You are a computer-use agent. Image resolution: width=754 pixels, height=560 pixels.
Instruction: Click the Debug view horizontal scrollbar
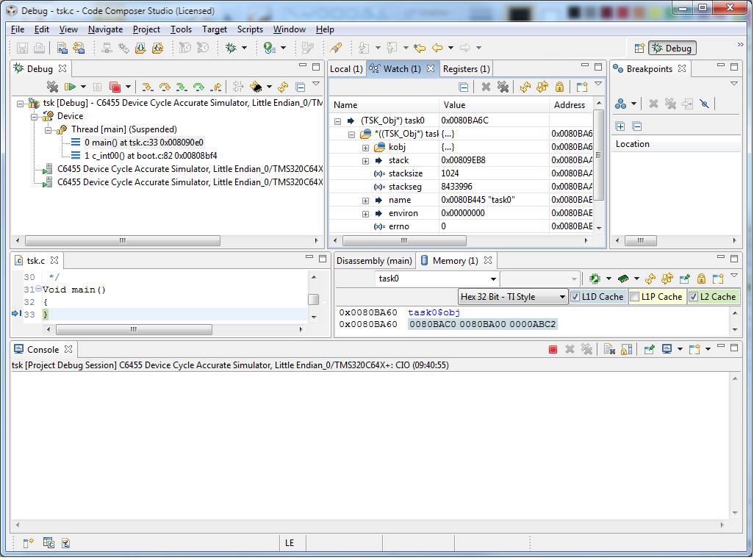pos(123,240)
